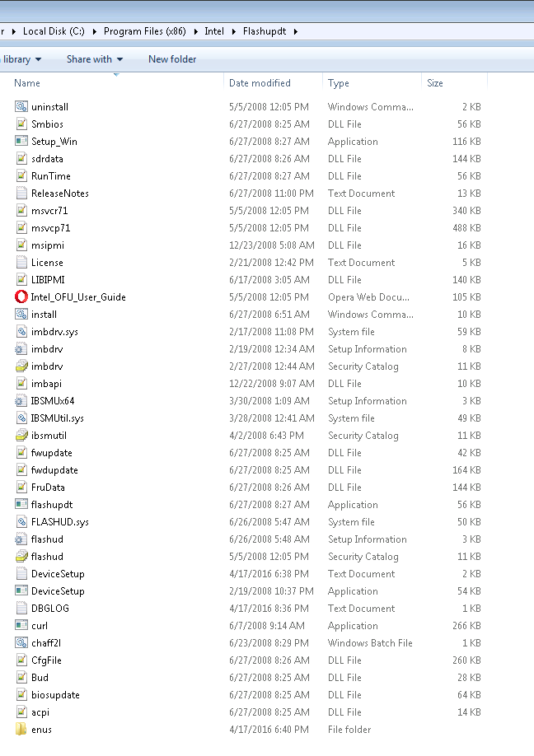Screen dimensions: 534x756
Task: Click the flashupdt application icon
Action: click(x=21, y=505)
